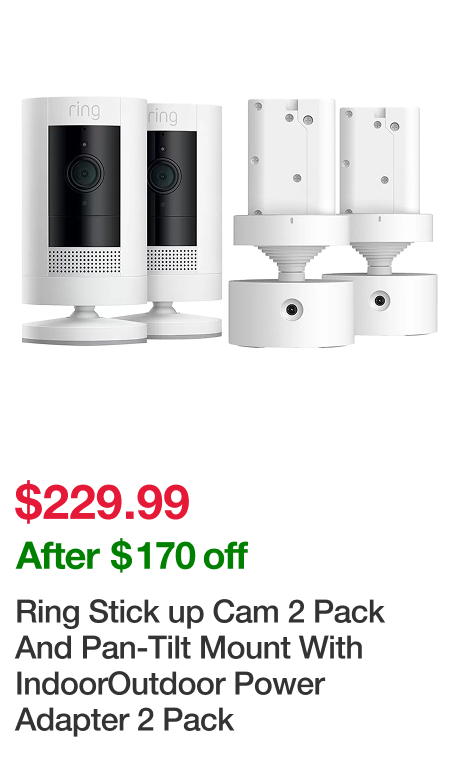Click the port on the right mount's base
This screenshot has width=453, height=782.
click(380, 301)
